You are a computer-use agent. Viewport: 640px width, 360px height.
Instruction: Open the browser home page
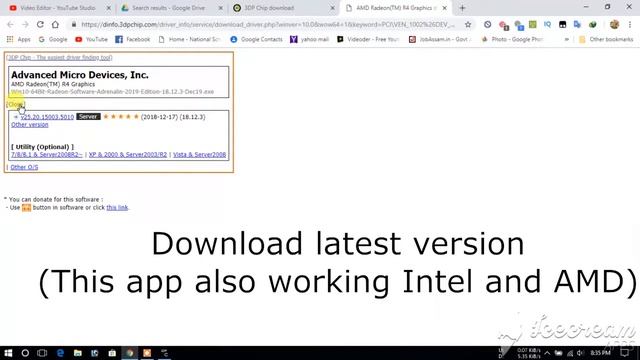[x=55, y=24]
